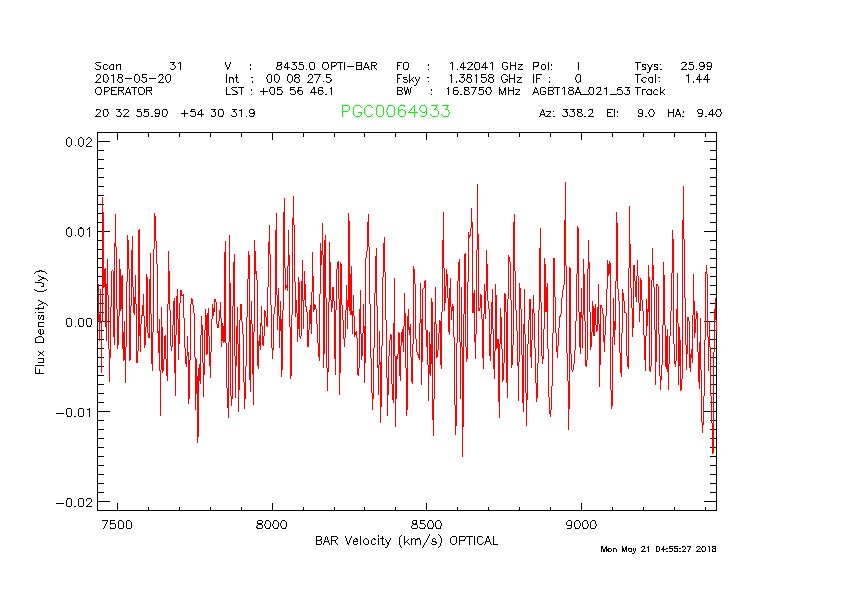Click the 8000 velocity tick label

click(272, 524)
